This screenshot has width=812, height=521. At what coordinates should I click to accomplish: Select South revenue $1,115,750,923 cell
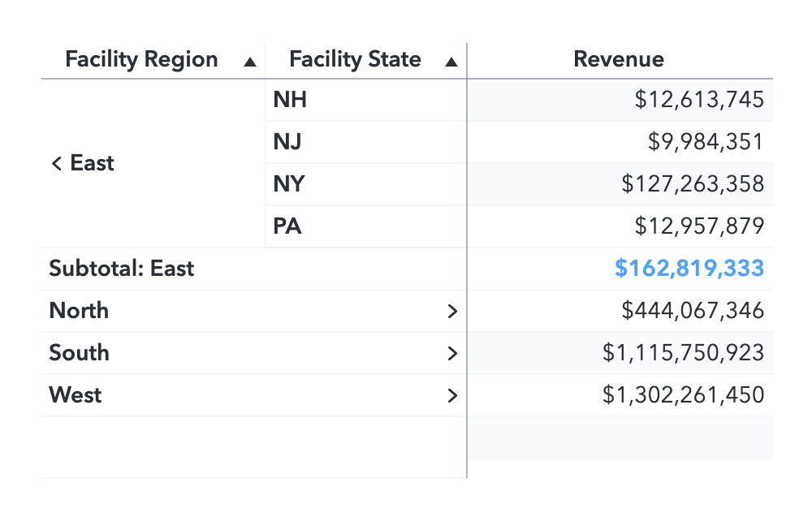683,353
